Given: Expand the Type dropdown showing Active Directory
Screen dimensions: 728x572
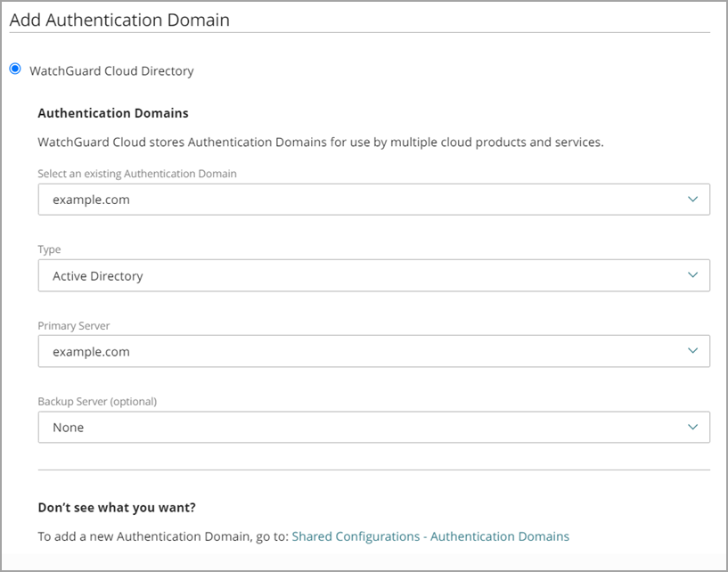Looking at the screenshot, I should pyautogui.click(x=356, y=275).
